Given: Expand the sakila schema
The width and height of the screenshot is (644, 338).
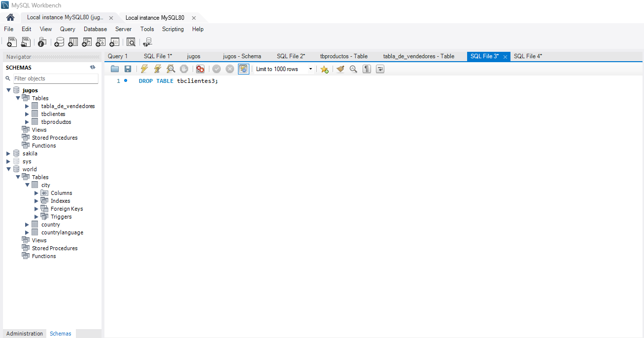Looking at the screenshot, I should 8,153.
